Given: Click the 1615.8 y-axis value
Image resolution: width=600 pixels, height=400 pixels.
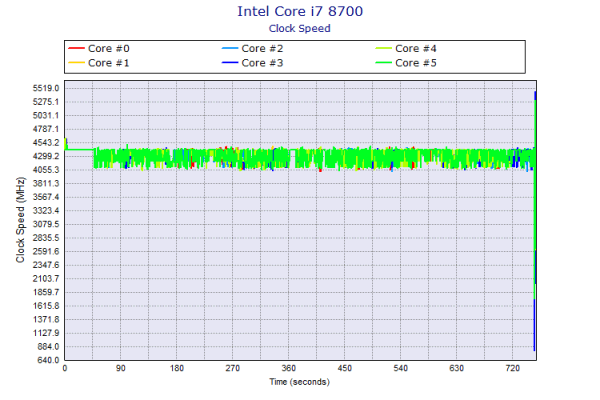Looking at the screenshot, I should tap(46, 306).
